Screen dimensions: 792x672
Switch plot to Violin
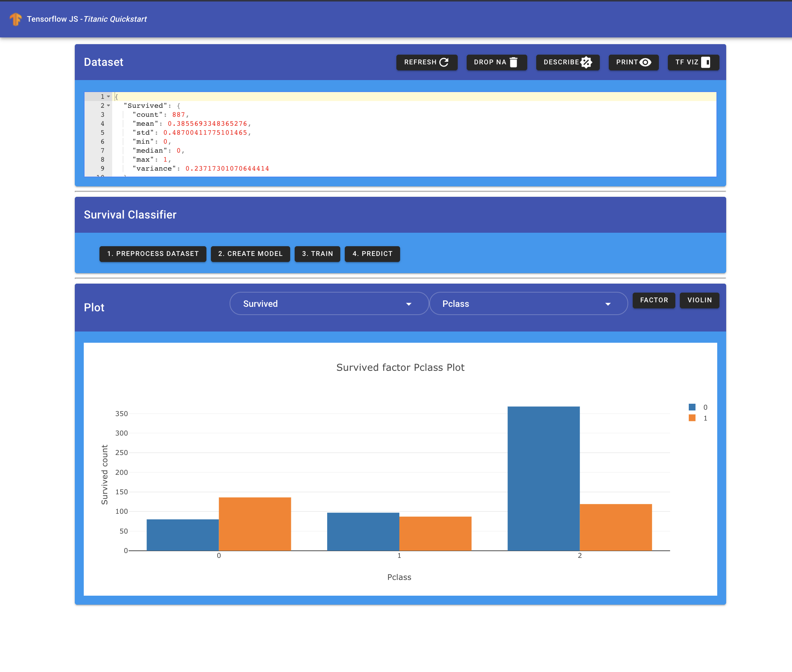[x=699, y=300]
